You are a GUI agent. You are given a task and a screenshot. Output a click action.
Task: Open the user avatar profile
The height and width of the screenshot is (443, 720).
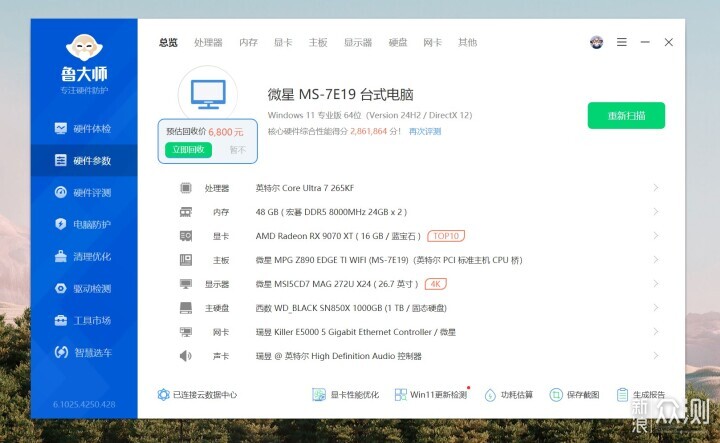click(x=596, y=42)
